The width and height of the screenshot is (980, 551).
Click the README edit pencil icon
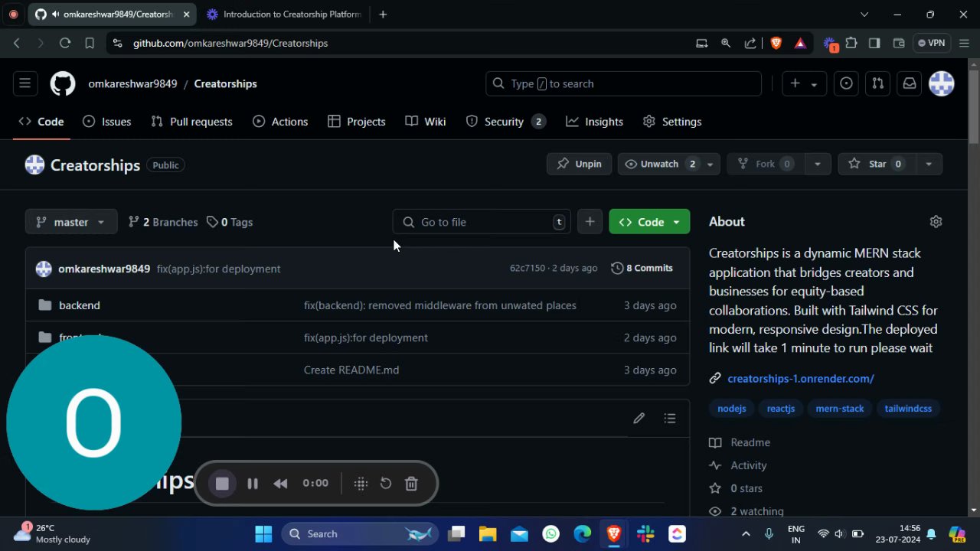point(639,418)
